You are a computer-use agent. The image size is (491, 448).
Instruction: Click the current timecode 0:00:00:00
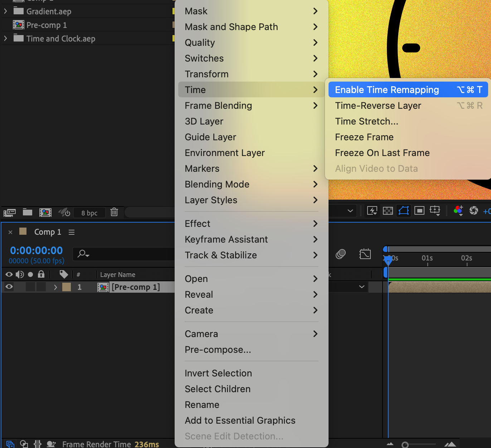[37, 250]
